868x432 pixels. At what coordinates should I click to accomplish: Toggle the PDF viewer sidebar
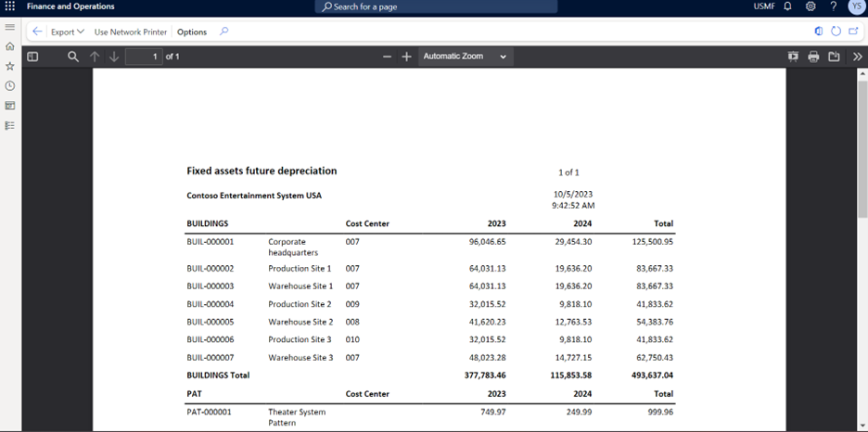[x=32, y=57]
